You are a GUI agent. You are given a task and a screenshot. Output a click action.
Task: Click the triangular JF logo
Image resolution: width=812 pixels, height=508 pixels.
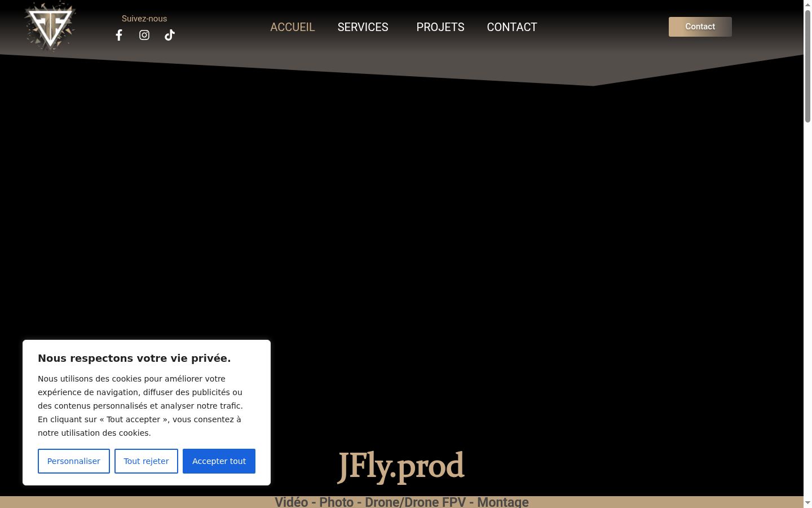50,26
